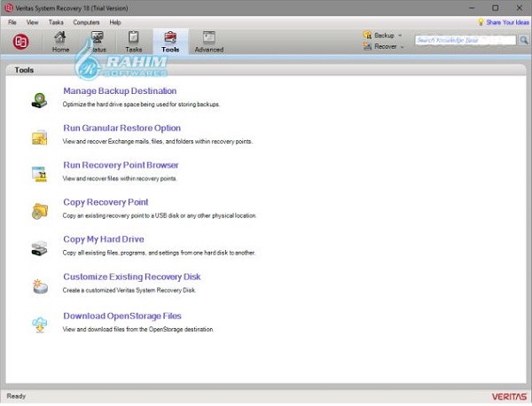532x406 pixels.
Task: Open the Computers menu
Action: [86, 22]
